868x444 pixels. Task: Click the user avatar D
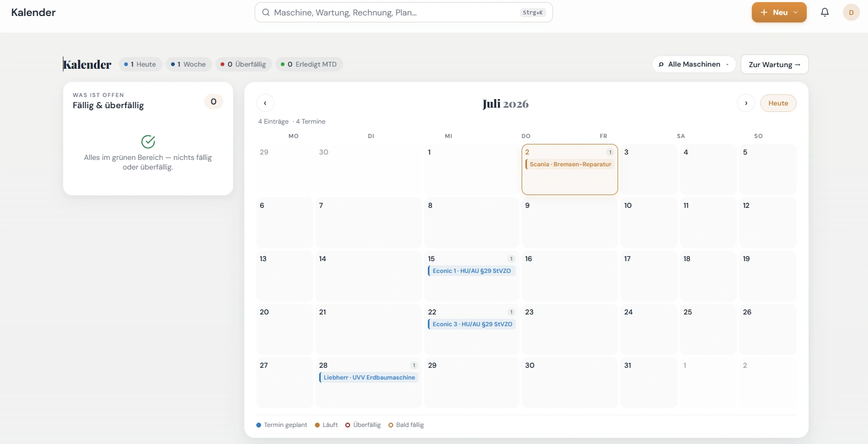[x=851, y=12]
